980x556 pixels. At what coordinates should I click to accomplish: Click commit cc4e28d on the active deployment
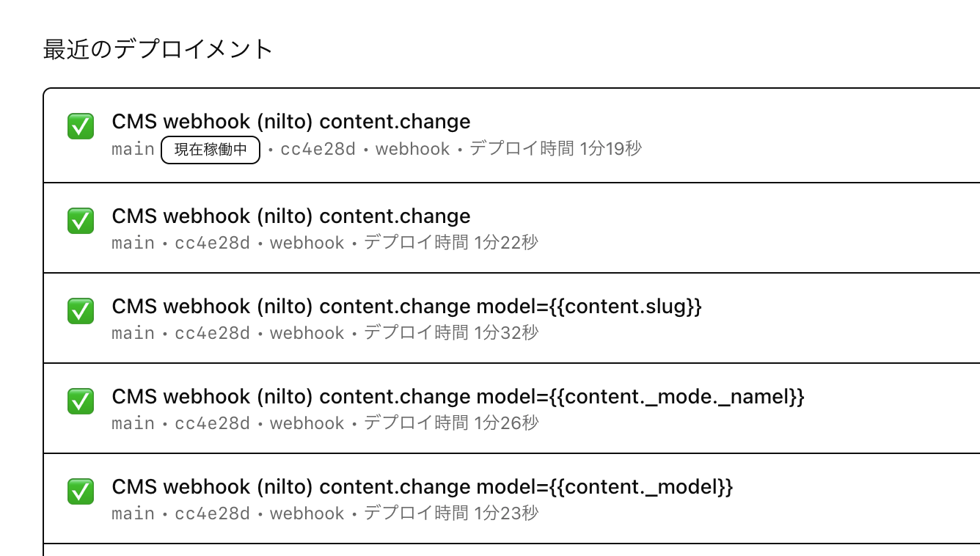pyautogui.click(x=318, y=150)
